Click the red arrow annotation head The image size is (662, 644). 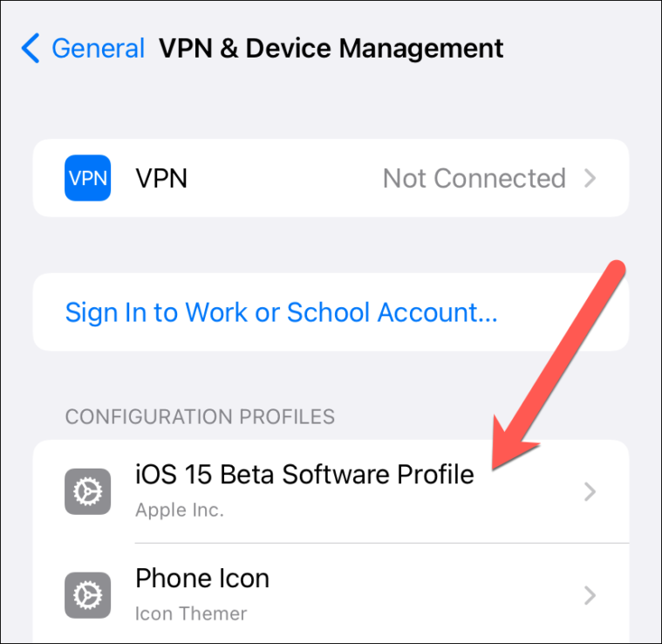(513, 446)
